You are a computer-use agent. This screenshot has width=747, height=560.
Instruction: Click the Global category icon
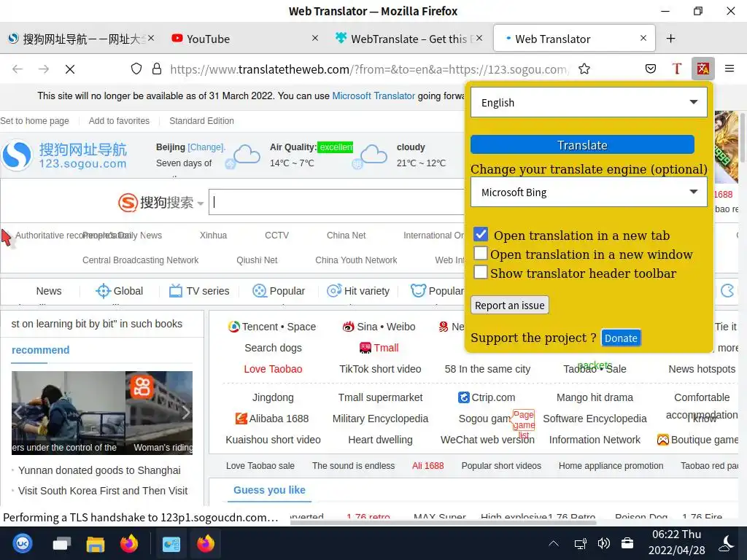(103, 290)
